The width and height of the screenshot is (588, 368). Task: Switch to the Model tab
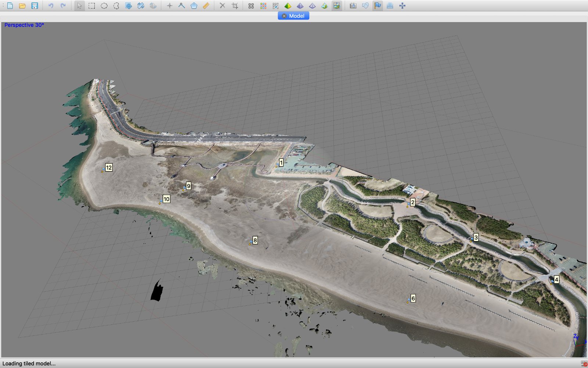tap(294, 16)
